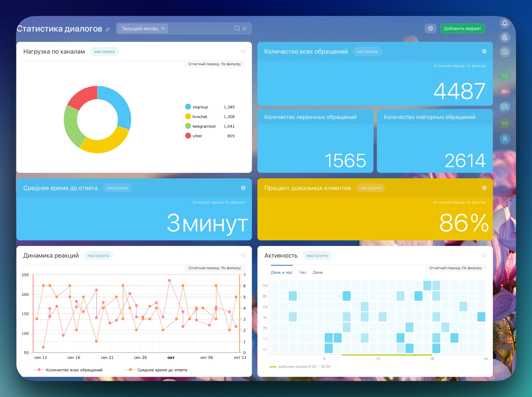This screenshot has height=397, width=532.
Task: Remove the Текущий месяц filter chip
Action: (x=163, y=28)
